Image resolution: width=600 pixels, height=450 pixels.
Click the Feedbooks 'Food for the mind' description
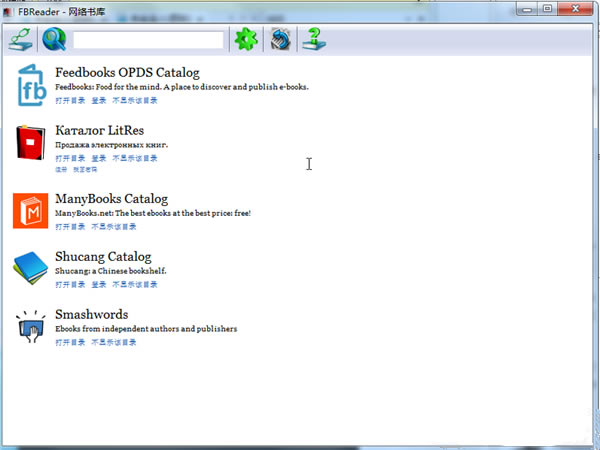182,87
